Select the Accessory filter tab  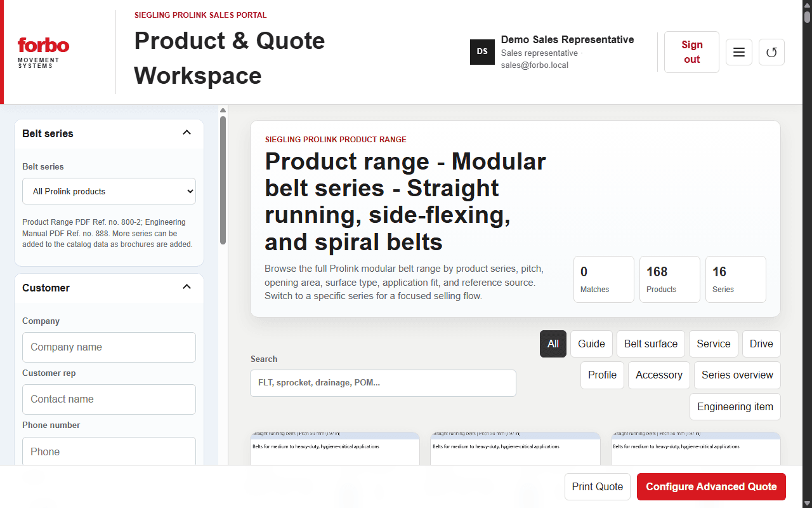[659, 375]
